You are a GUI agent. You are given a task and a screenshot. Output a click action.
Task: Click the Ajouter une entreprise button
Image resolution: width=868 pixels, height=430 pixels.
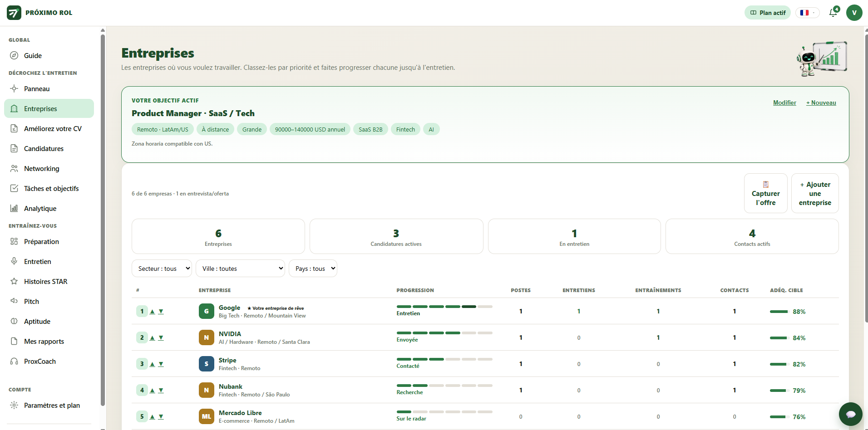click(x=815, y=193)
